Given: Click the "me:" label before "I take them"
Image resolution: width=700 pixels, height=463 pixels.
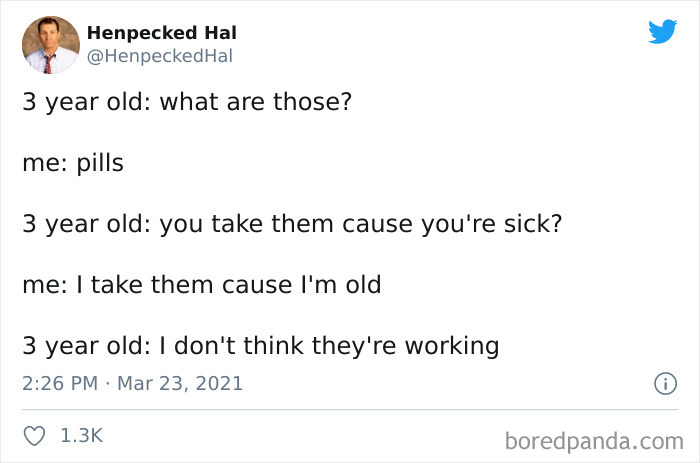Looking at the screenshot, I should (x=43, y=284).
